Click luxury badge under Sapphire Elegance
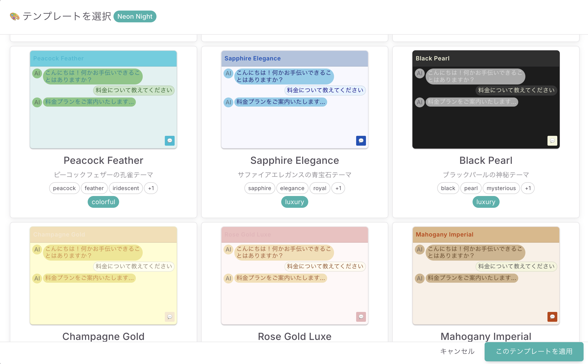 tap(294, 202)
